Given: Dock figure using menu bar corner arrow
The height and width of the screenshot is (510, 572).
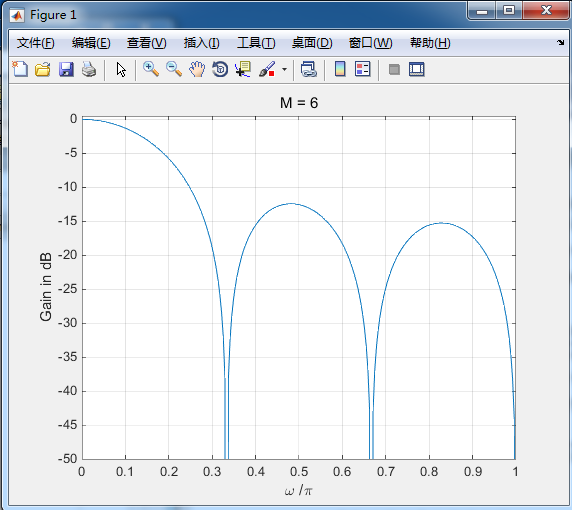Looking at the screenshot, I should coord(561,43).
